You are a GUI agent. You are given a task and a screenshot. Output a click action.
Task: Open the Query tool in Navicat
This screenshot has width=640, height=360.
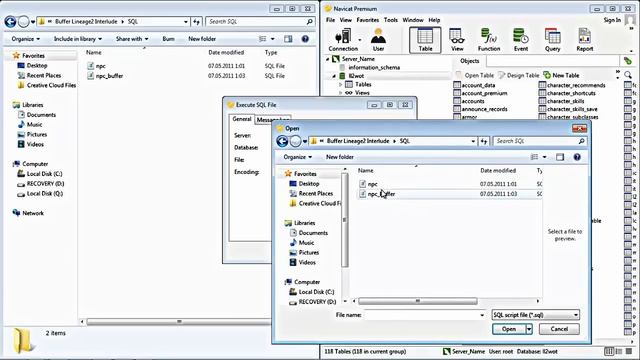(x=552, y=40)
